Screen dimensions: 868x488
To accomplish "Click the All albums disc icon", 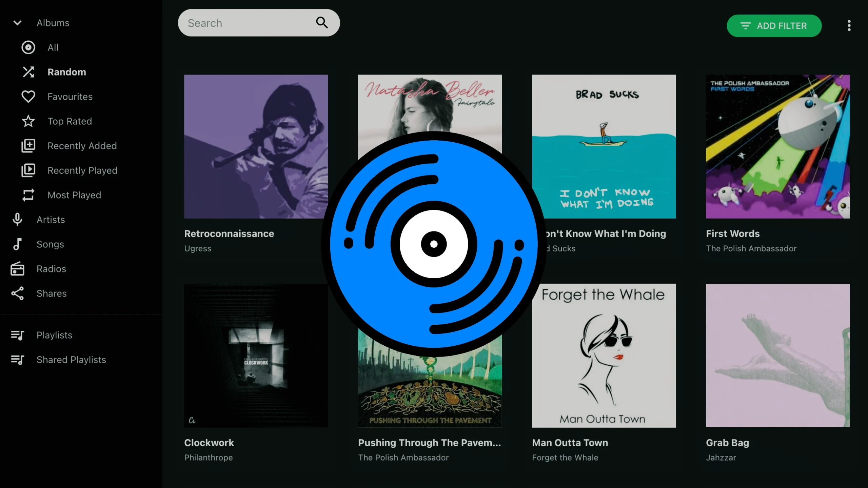I will [28, 47].
